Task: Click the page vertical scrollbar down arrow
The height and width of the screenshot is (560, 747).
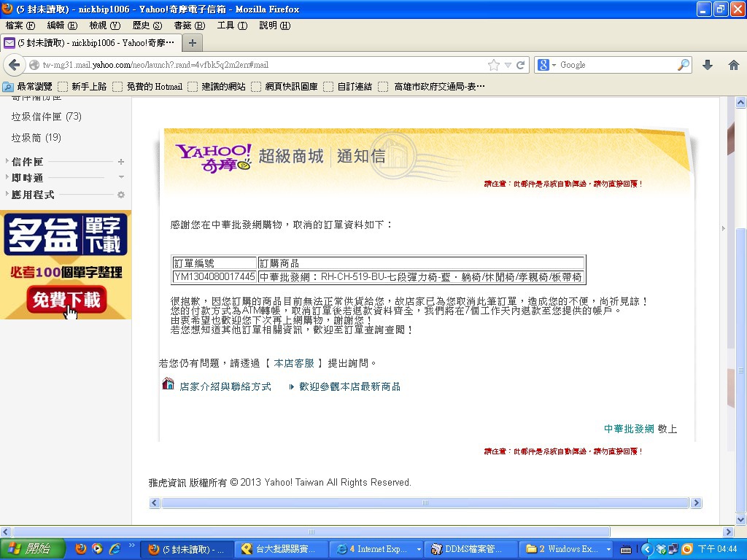Action: (741, 519)
